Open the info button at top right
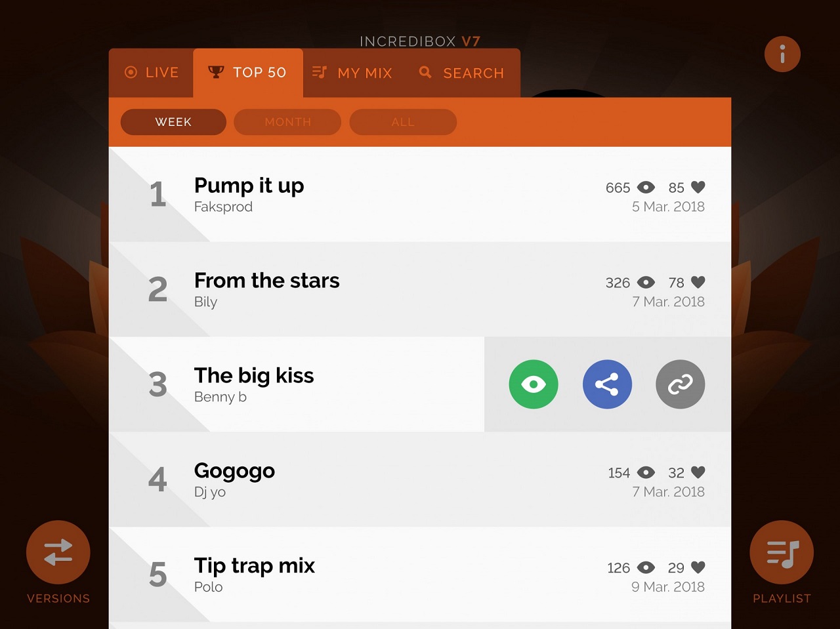The image size is (840, 629). coord(782,54)
